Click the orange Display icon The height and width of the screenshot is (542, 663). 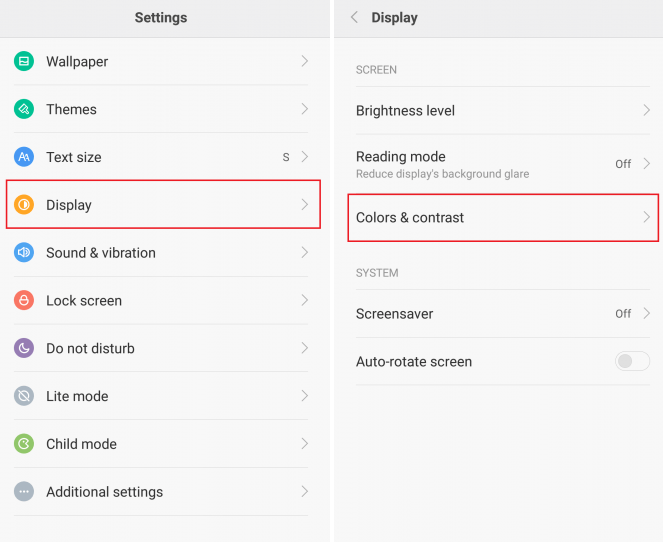[x=24, y=205]
